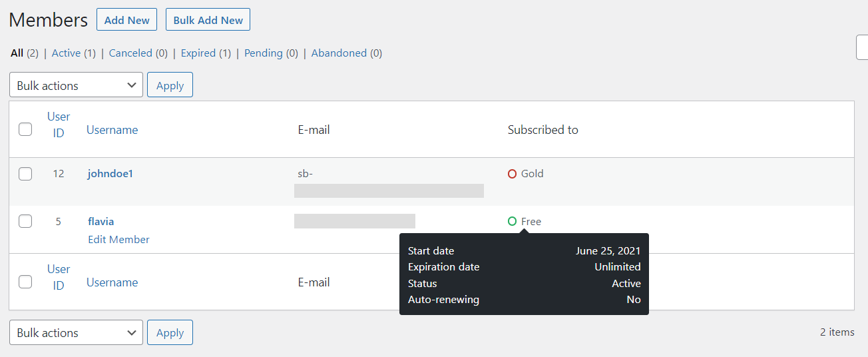The width and height of the screenshot is (868, 357).
Task: Click the Bulk Add New button
Action: coord(208,20)
